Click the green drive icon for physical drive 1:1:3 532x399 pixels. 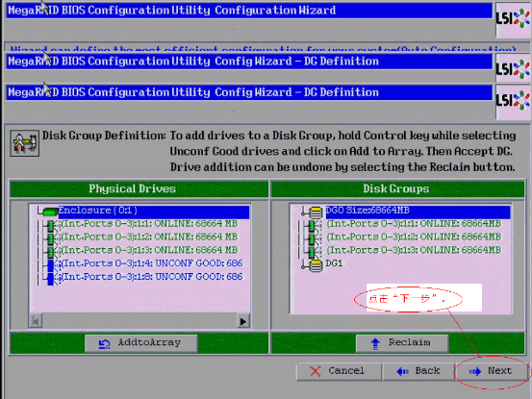pyautogui.click(x=51, y=252)
